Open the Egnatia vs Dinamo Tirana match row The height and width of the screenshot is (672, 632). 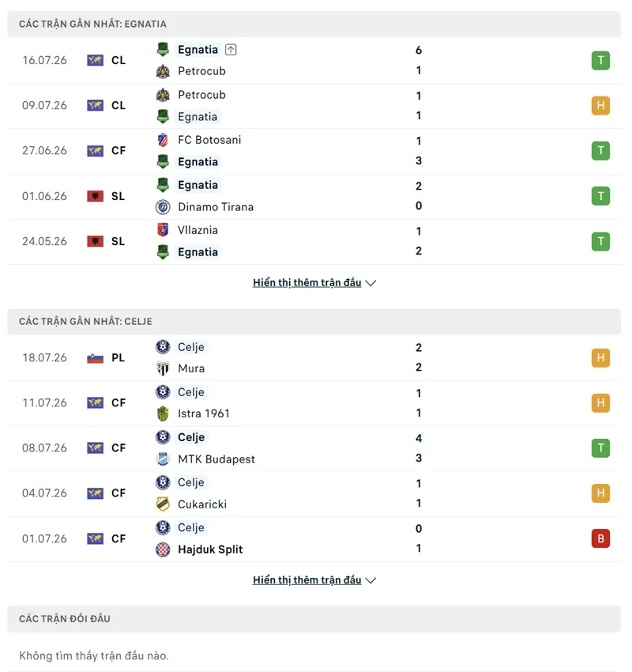click(x=314, y=197)
